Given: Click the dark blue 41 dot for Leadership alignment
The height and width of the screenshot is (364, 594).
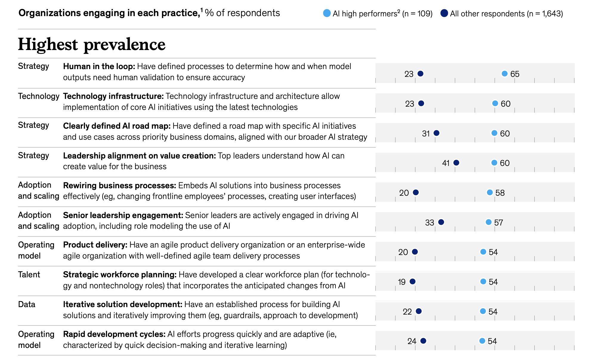Looking at the screenshot, I should pyautogui.click(x=456, y=163).
